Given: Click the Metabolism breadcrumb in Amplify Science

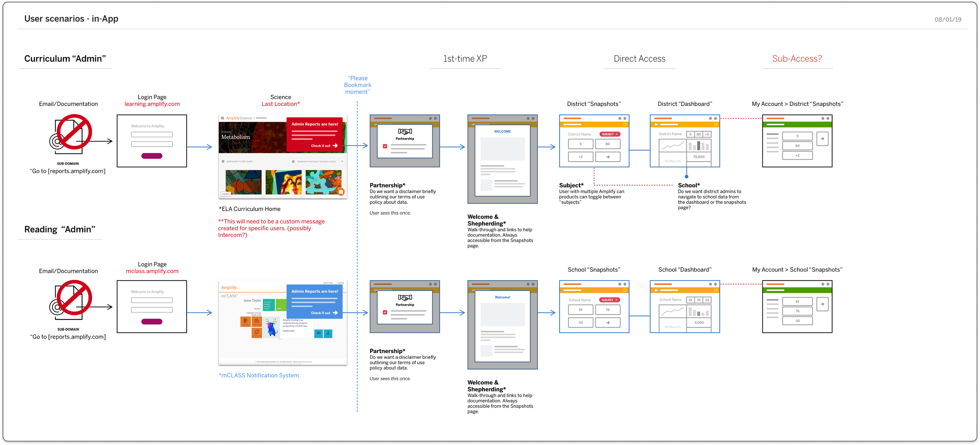Looking at the screenshot, I should [x=261, y=118].
